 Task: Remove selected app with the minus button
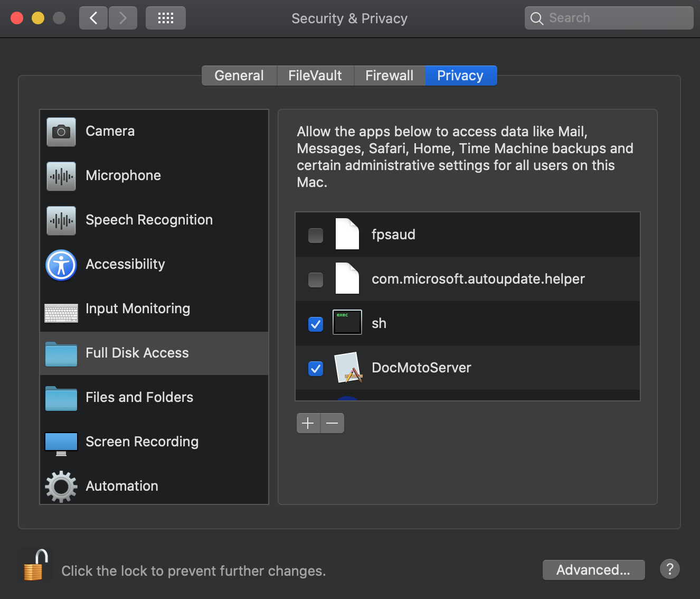click(x=332, y=423)
